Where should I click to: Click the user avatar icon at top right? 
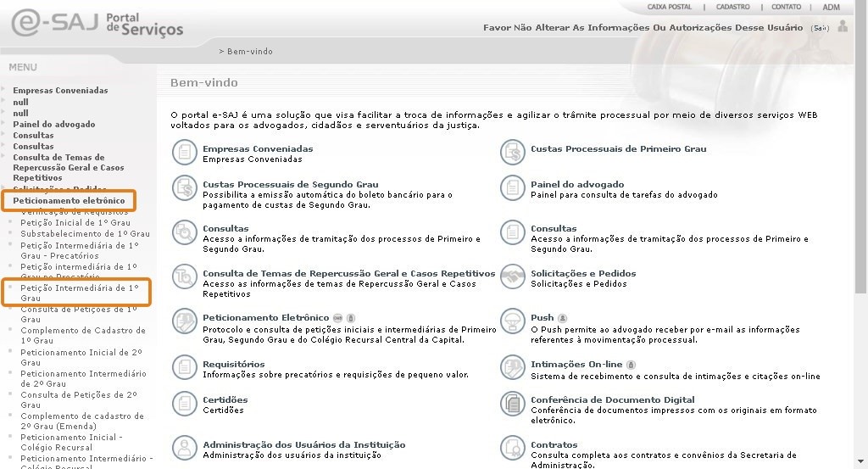(x=843, y=26)
